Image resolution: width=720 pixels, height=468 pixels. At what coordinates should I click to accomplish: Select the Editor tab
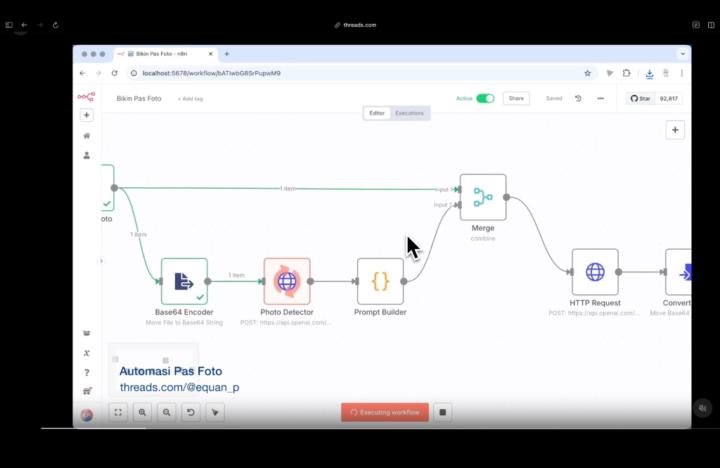click(x=377, y=113)
